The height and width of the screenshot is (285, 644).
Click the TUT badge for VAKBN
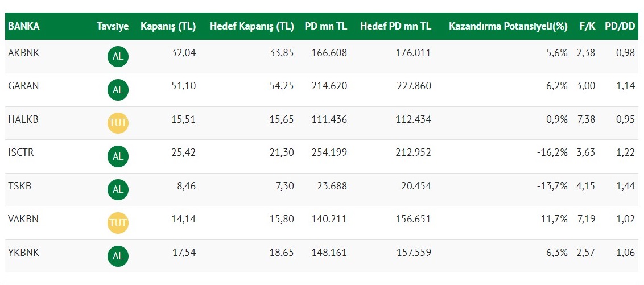pos(118,223)
